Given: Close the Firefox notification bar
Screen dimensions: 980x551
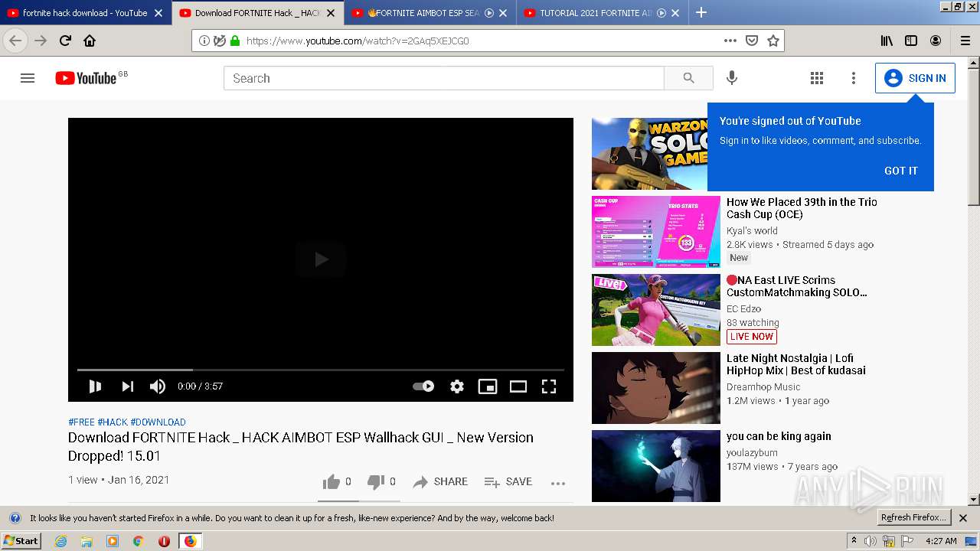Looking at the screenshot, I should coord(963,518).
